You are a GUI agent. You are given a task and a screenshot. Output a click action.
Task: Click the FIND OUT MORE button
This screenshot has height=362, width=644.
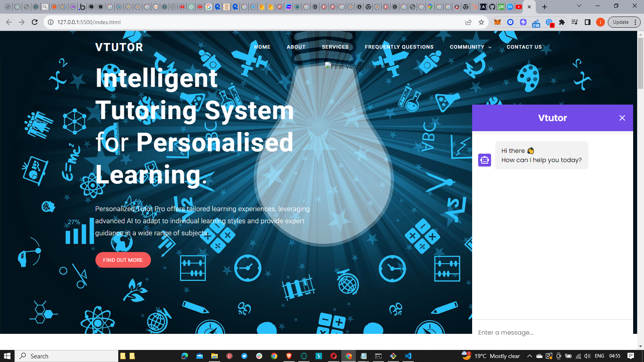pos(123,260)
